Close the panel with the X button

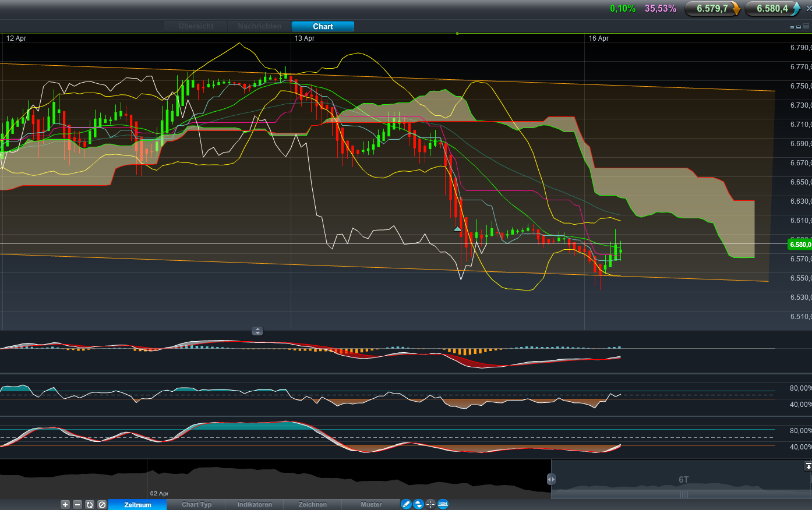(809, 9)
